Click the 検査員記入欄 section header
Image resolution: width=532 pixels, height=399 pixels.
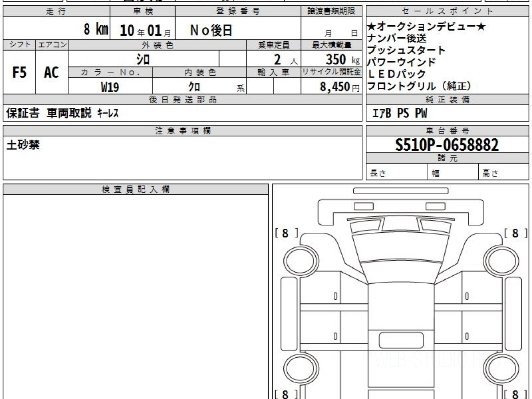tap(136, 189)
